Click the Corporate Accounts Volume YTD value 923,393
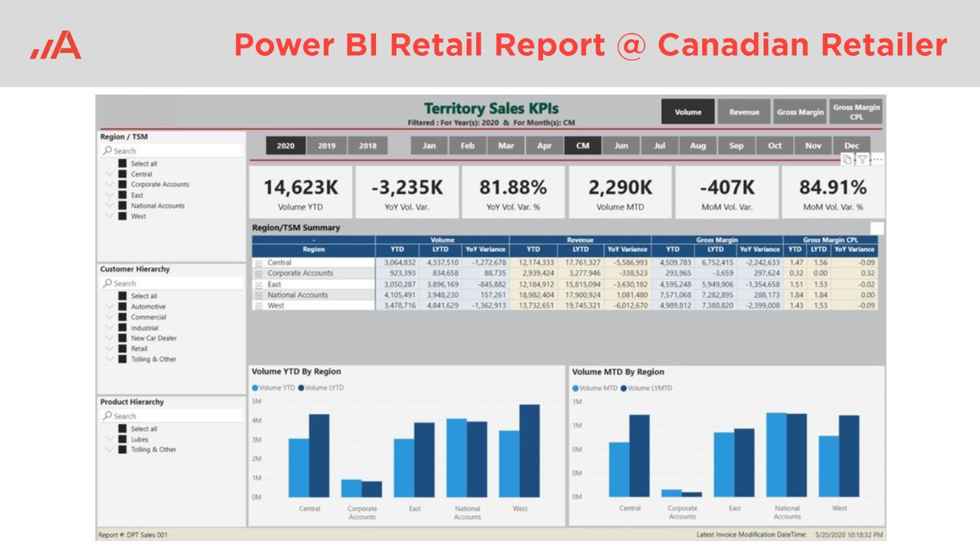Viewport: 980px width, 551px height. [x=402, y=273]
